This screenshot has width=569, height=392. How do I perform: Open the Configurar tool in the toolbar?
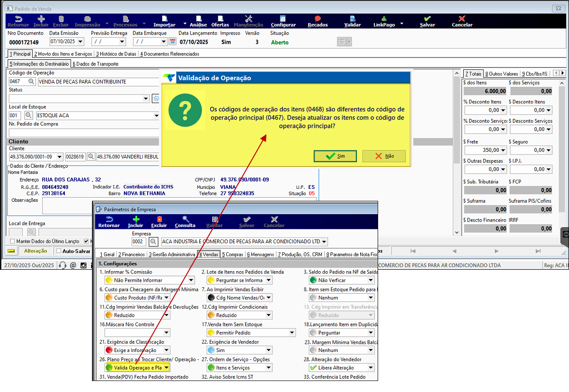click(x=283, y=21)
